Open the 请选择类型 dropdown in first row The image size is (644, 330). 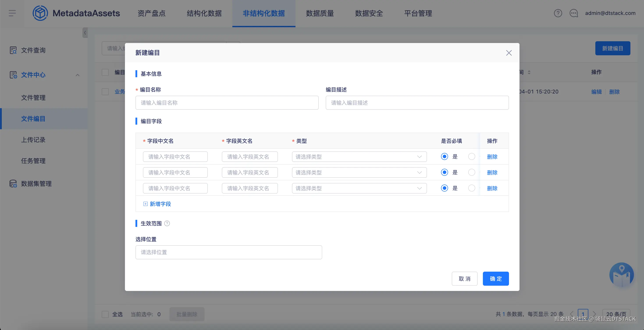[359, 157]
